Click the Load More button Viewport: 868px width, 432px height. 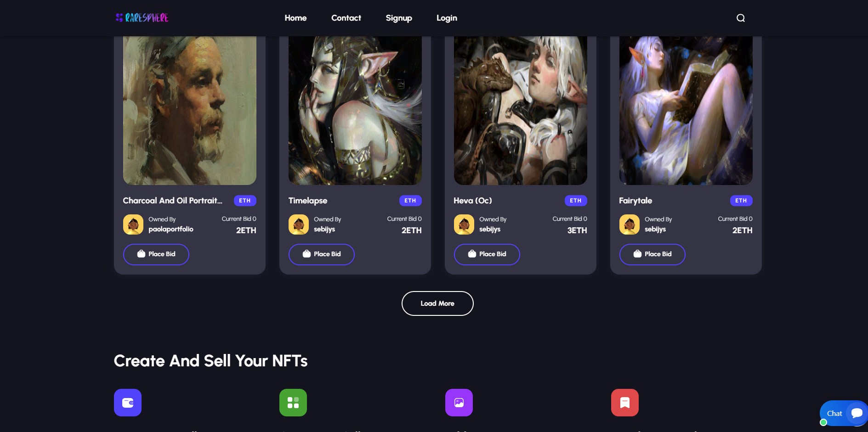tap(437, 303)
